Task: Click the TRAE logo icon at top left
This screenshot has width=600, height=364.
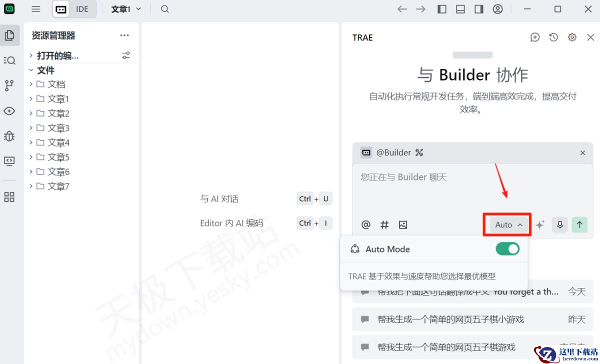Action: point(9,9)
